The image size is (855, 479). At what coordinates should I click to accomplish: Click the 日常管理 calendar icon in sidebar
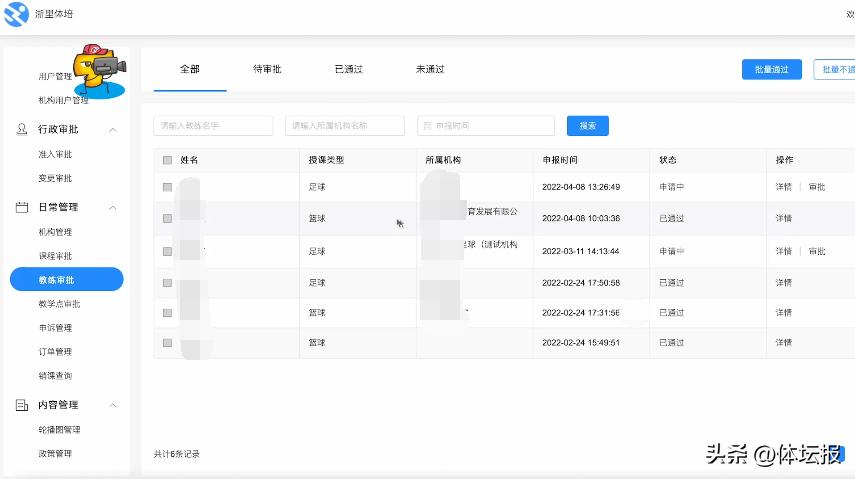tap(23, 208)
